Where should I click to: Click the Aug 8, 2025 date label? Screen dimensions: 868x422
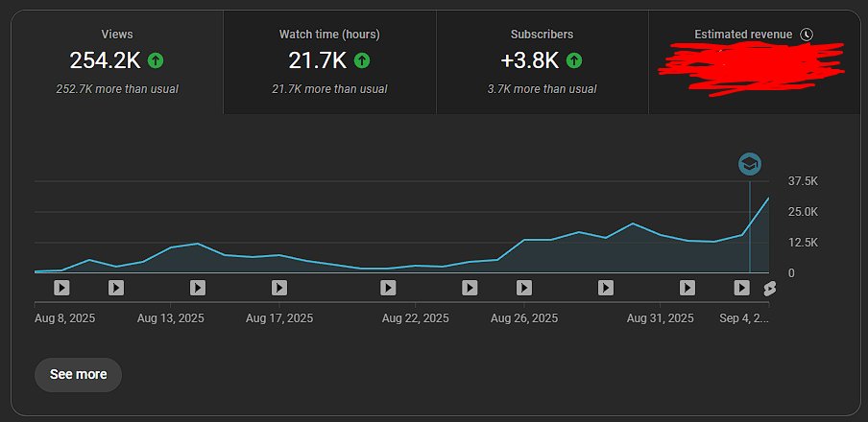tap(64, 318)
